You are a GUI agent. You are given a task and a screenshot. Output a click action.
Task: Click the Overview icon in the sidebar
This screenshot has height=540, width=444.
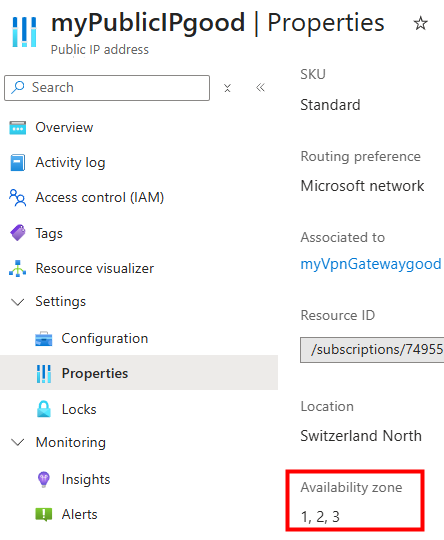(18, 128)
